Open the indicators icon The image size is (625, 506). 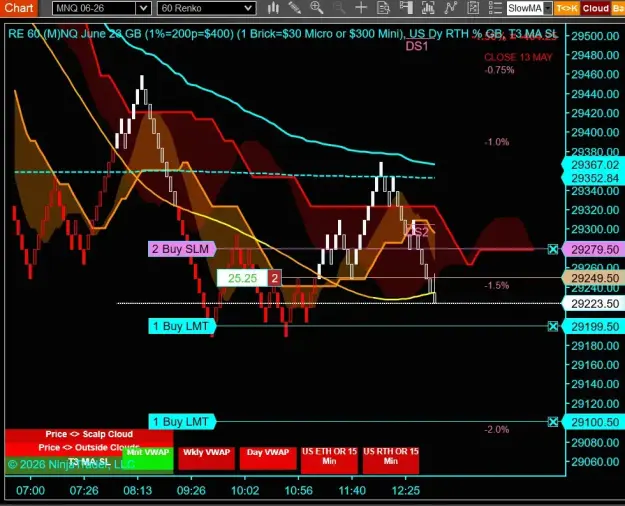pyautogui.click(x=450, y=8)
